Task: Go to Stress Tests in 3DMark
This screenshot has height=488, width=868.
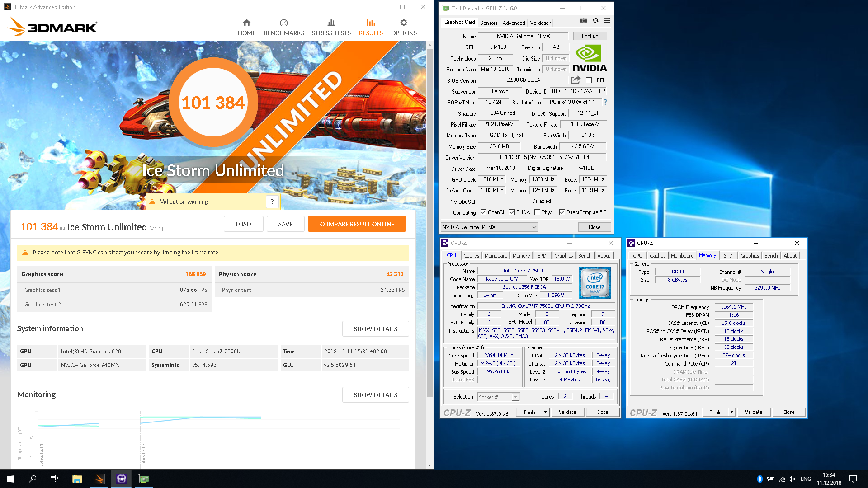Action: click(331, 28)
